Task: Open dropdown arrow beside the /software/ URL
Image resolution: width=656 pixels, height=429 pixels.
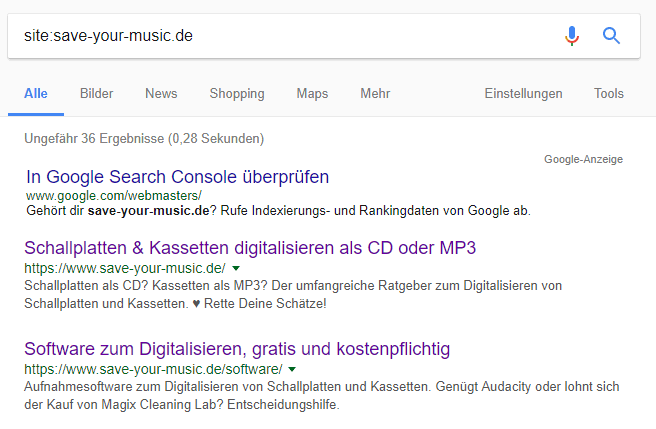Action: (292, 370)
